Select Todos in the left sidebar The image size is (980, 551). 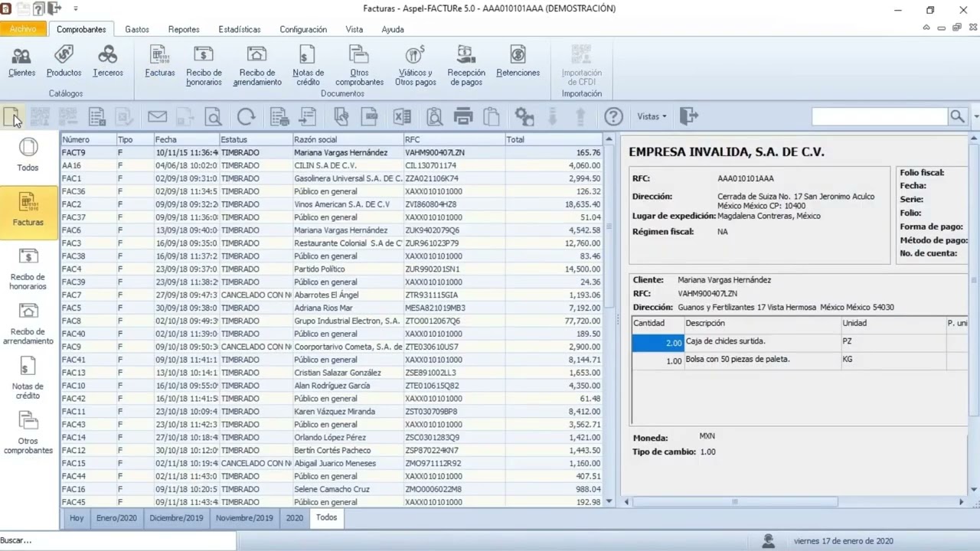point(28,155)
